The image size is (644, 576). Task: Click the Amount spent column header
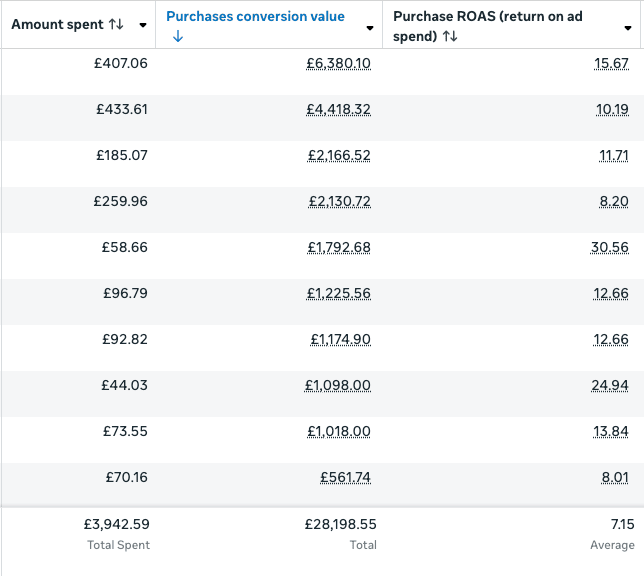(x=58, y=24)
